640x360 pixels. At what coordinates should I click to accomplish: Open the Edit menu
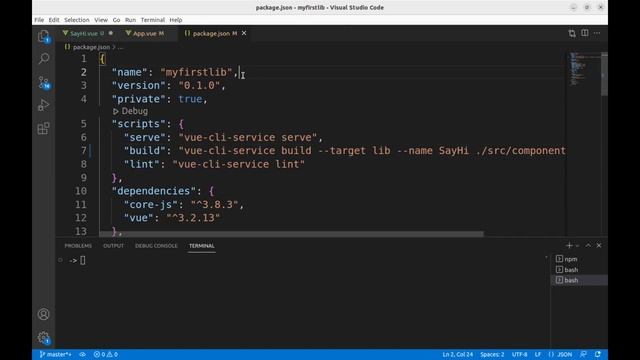(x=53, y=20)
